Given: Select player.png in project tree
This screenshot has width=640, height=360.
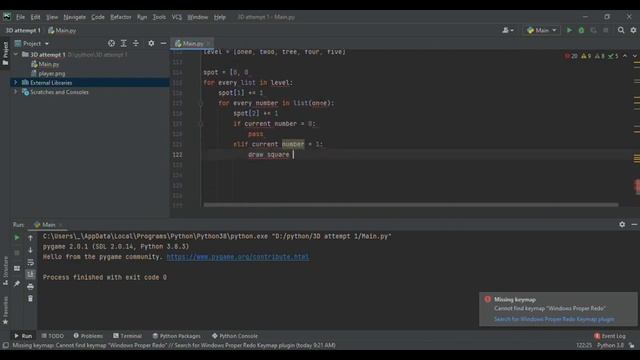Looking at the screenshot, I should click(x=48, y=73).
